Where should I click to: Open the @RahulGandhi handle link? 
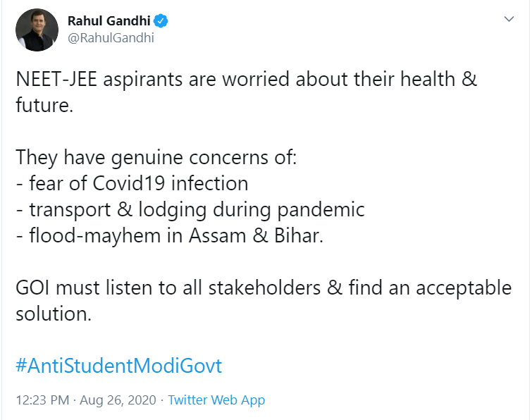pos(111,38)
